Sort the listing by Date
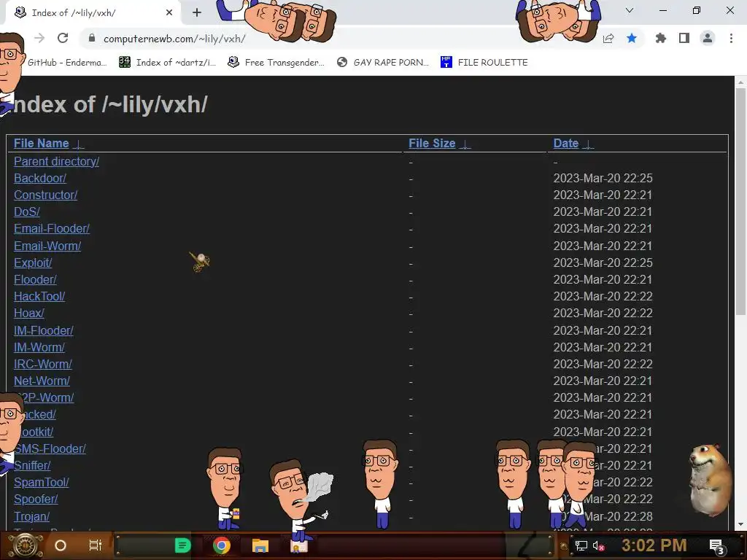 [x=566, y=144]
